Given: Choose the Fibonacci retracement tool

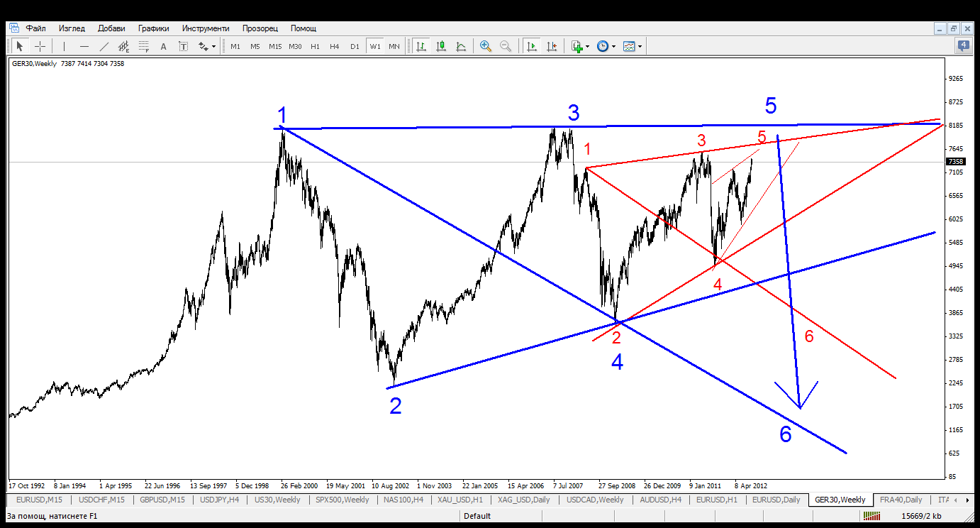Looking at the screenshot, I should coord(143,46).
